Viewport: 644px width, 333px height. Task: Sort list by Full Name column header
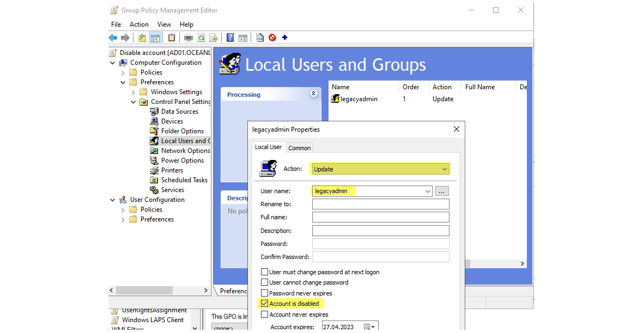[488, 87]
